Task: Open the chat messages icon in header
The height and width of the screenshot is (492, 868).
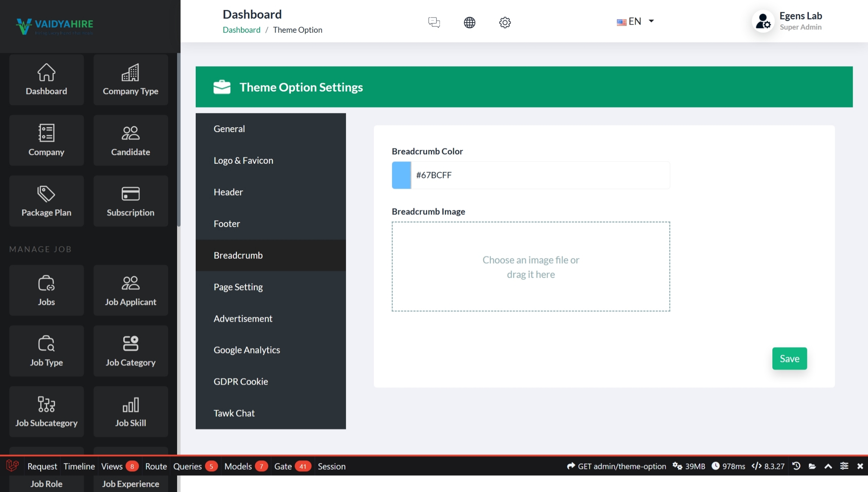Action: click(x=434, y=22)
